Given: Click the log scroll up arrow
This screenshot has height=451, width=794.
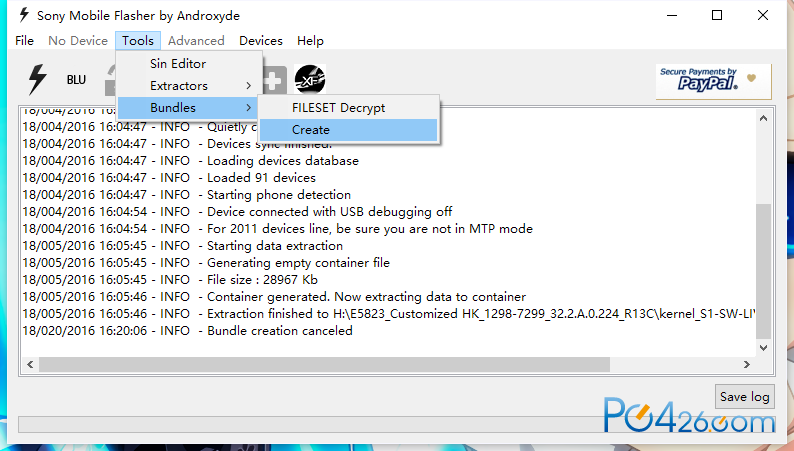Looking at the screenshot, I should click(x=764, y=118).
